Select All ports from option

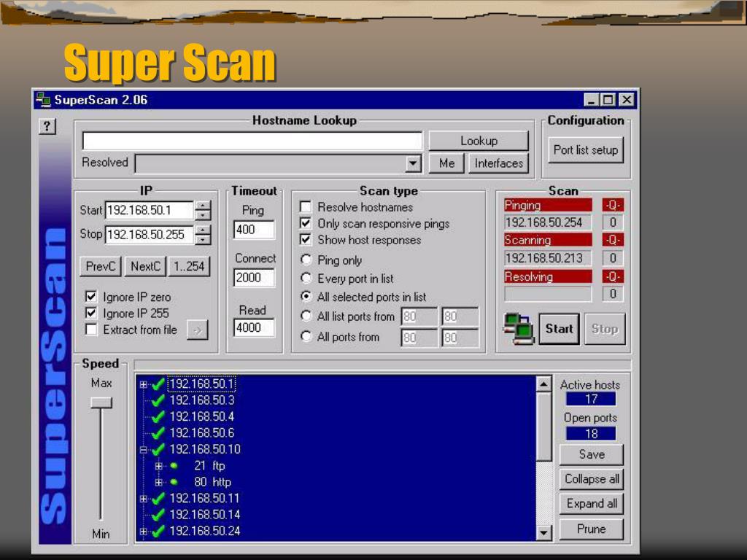point(306,337)
